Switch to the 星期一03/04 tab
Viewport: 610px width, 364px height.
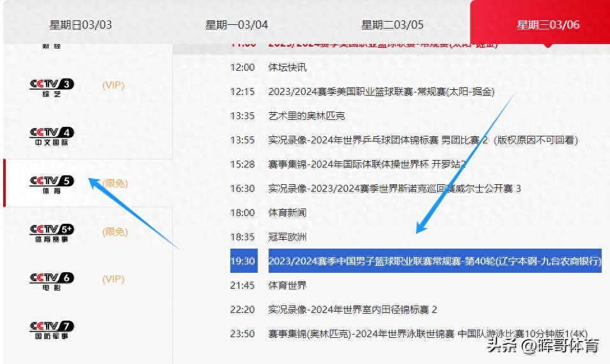[237, 25]
